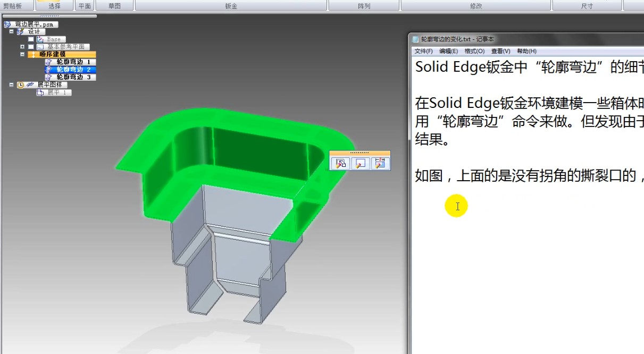Toggle the 基本参考平面 visibility checkbox
The height and width of the screenshot is (354, 644).
pos(31,47)
